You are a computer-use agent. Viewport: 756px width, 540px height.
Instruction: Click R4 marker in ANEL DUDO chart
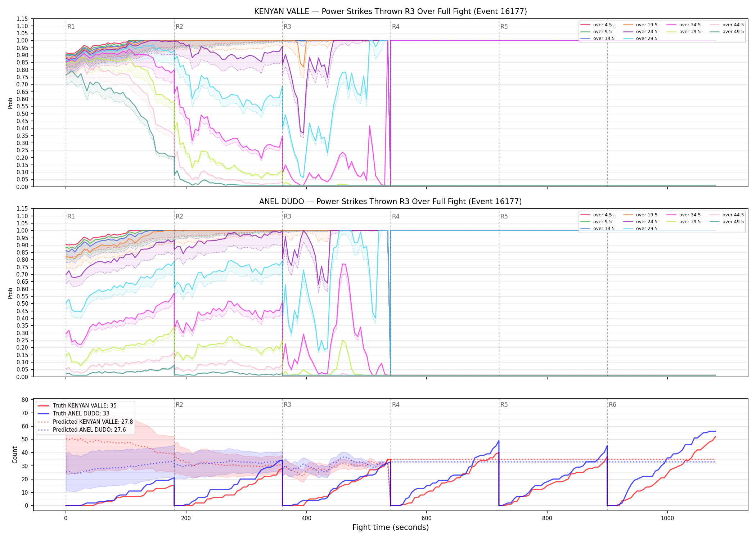396,216
